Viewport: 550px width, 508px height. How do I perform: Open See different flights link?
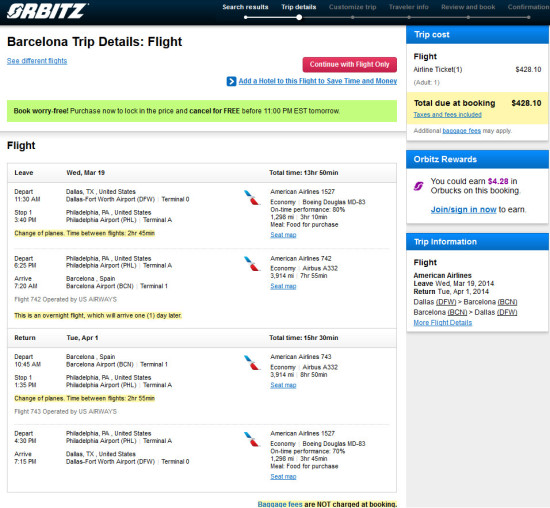(37, 61)
